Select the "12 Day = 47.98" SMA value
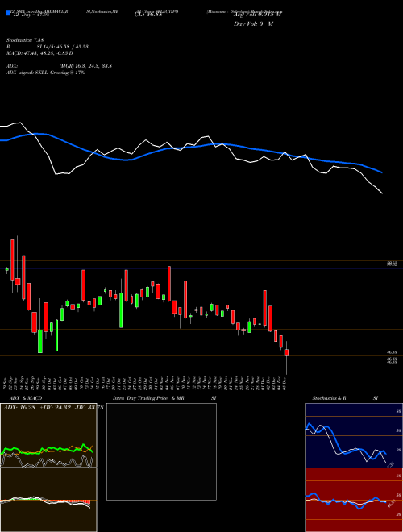403x532 pixels. tap(31, 15)
